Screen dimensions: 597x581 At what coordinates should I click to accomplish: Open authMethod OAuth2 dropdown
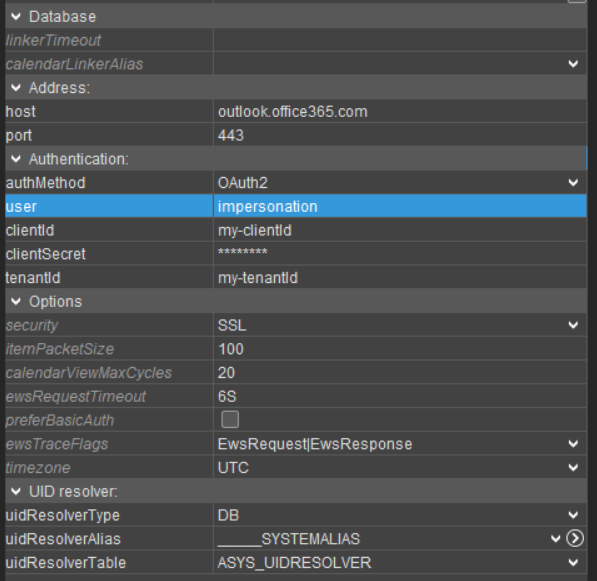point(573,183)
